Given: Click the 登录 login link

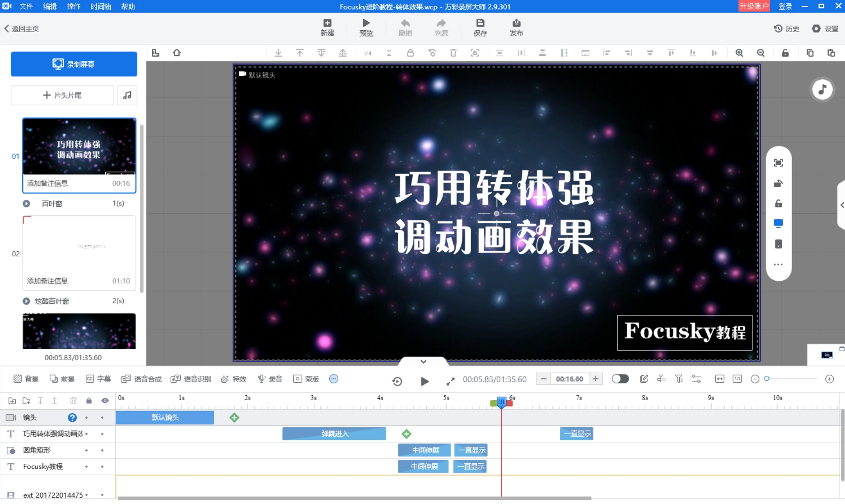Looking at the screenshot, I should pos(785,6).
